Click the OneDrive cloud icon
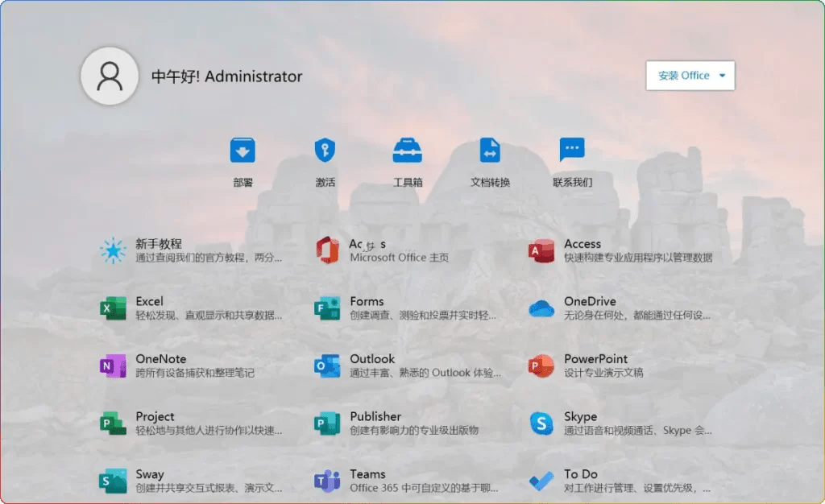 tap(541, 308)
